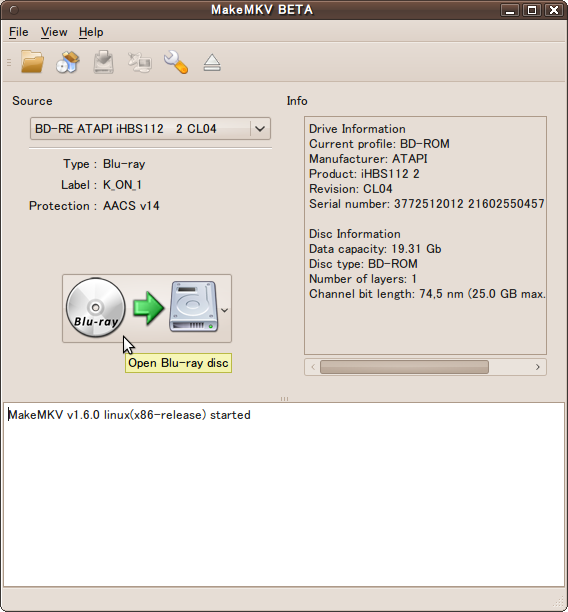Image resolution: width=568 pixels, height=612 pixels.
Task: Open files with the folder toolbar icon
Action: 32,62
